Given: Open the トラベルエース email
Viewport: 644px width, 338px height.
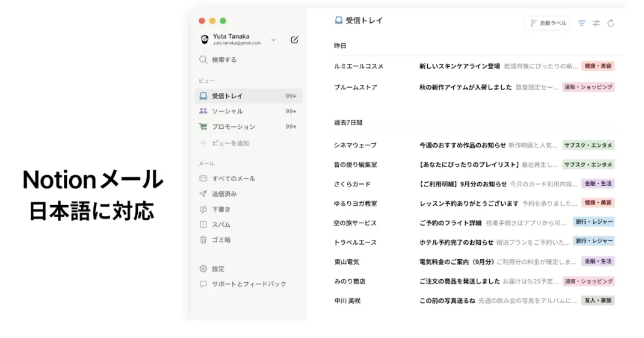Looking at the screenshot, I should [x=474, y=242].
